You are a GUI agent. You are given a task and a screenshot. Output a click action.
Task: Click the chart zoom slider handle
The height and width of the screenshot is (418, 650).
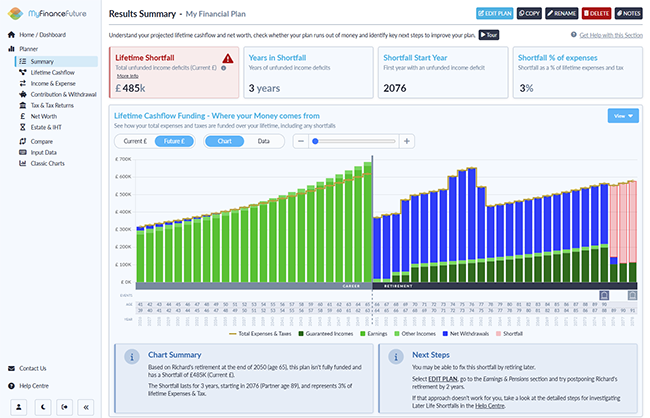pyautogui.click(x=315, y=141)
